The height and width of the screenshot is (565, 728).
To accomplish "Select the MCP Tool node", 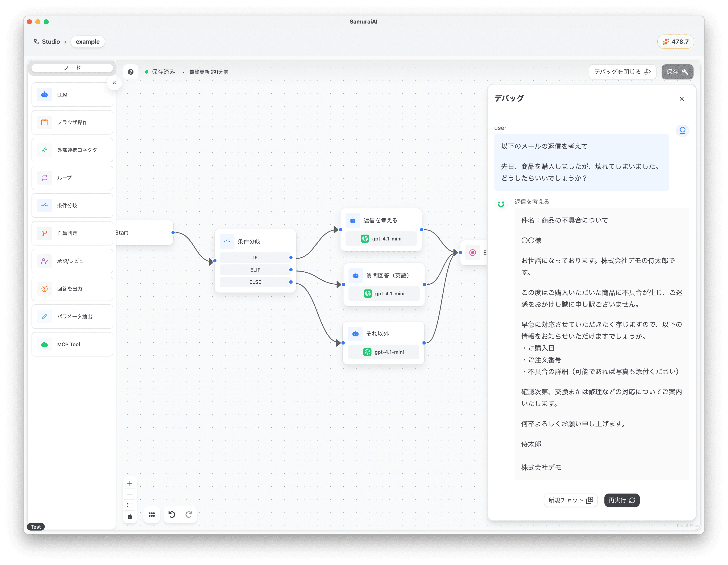I will pyautogui.click(x=72, y=344).
